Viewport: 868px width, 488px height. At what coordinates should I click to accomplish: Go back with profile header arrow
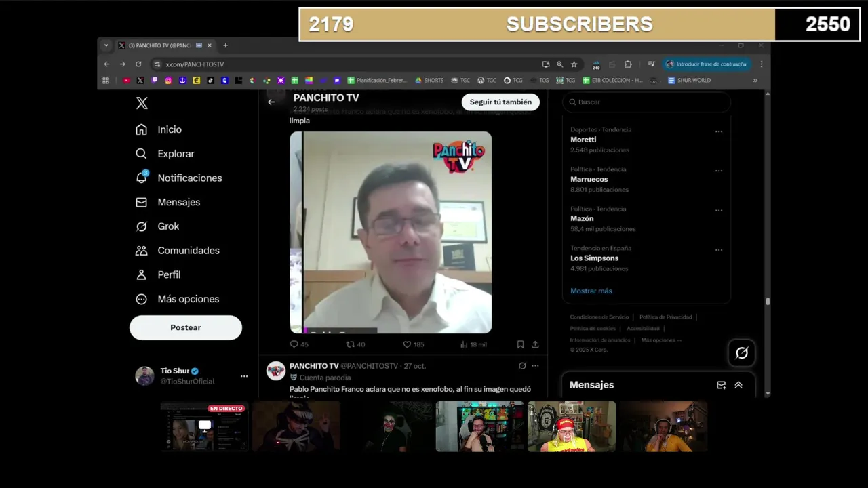(x=271, y=102)
